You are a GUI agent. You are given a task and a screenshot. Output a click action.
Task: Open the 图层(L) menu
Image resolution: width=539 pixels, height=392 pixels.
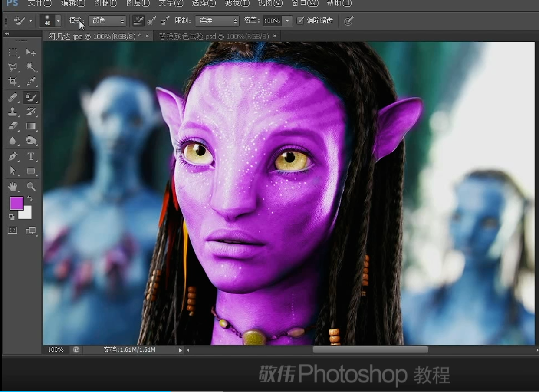click(138, 3)
